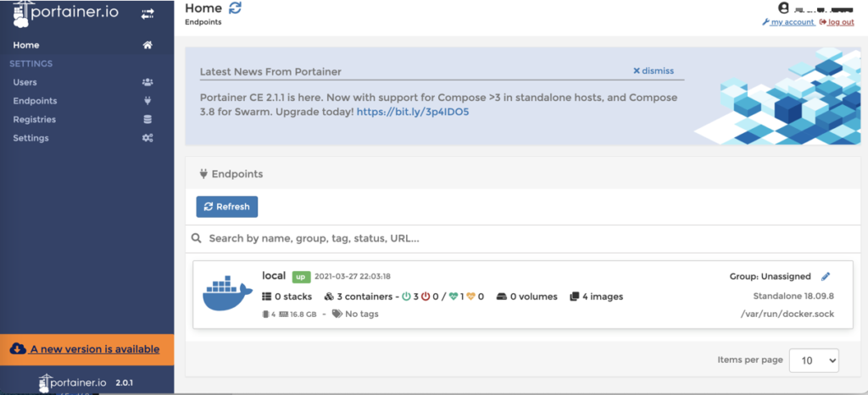Click the house icon next to Home

[x=147, y=46]
